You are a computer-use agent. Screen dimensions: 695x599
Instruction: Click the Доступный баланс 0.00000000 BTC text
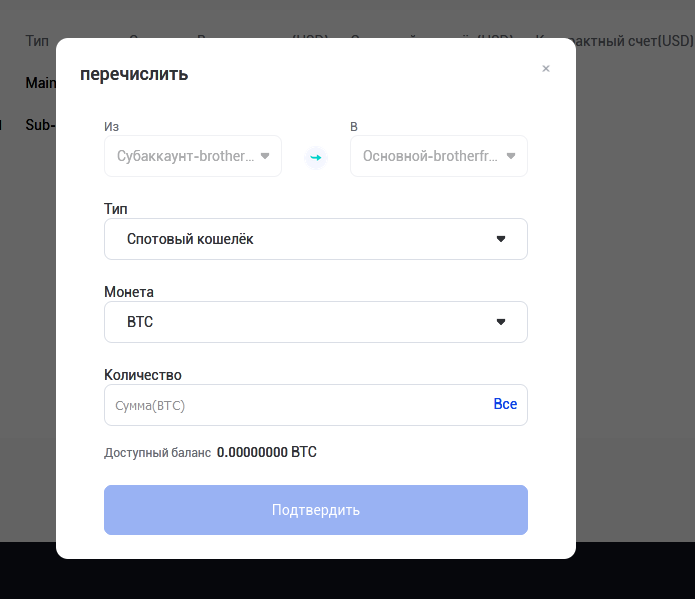[211, 453]
